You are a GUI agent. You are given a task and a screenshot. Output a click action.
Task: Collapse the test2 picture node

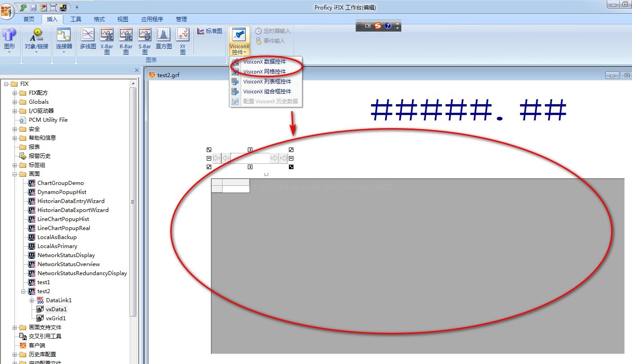pos(23,291)
